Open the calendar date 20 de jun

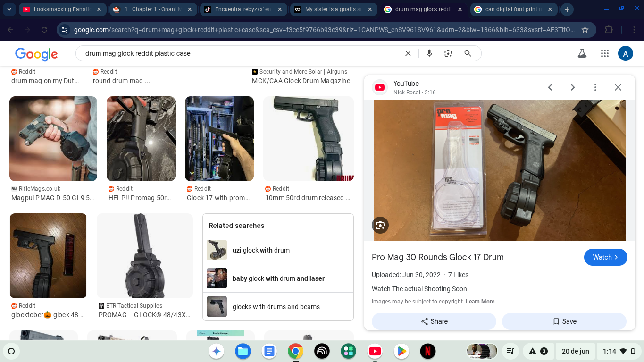click(x=575, y=351)
